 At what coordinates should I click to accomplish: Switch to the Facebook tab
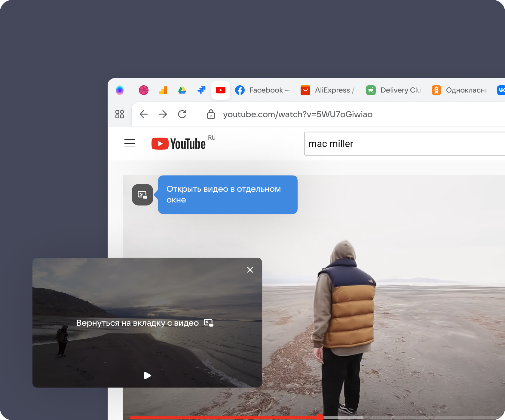[262, 90]
